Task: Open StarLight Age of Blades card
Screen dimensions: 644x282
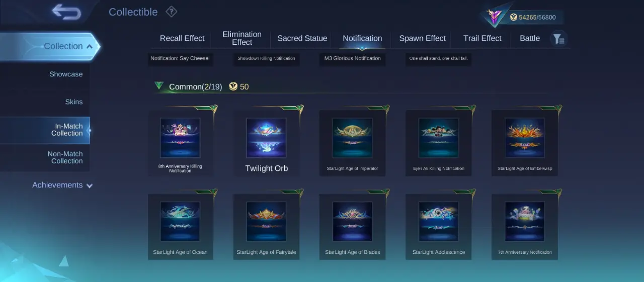Action: pyautogui.click(x=352, y=227)
